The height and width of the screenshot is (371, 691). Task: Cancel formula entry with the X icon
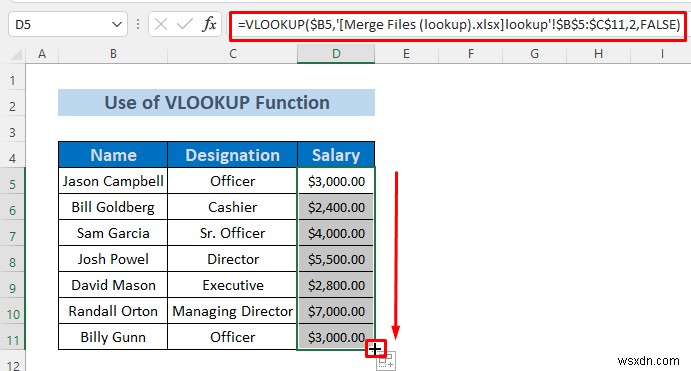coord(161,24)
